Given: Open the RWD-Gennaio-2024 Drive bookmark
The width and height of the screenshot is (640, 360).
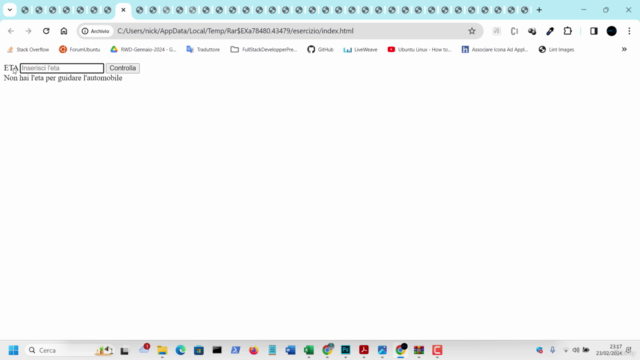Looking at the screenshot, I should pyautogui.click(x=143, y=49).
